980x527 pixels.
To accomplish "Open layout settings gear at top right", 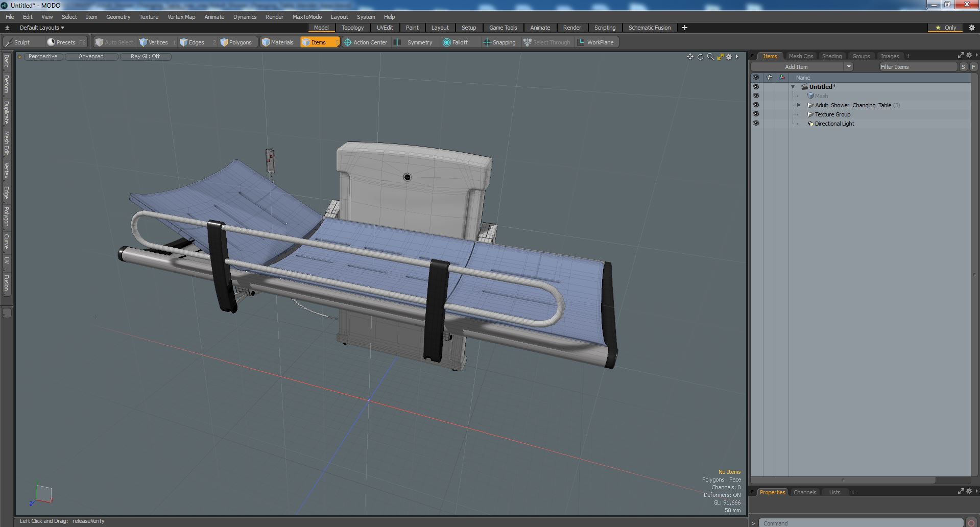I will [x=972, y=28].
